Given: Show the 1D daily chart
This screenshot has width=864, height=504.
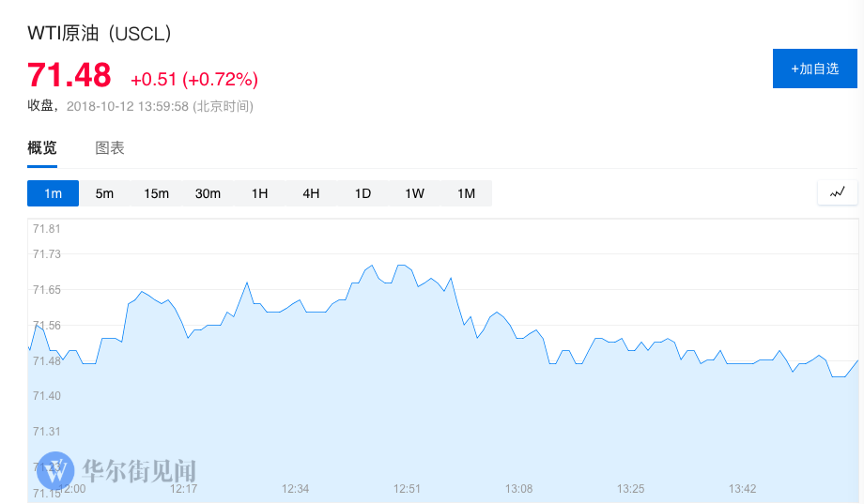Looking at the screenshot, I should point(363,193).
